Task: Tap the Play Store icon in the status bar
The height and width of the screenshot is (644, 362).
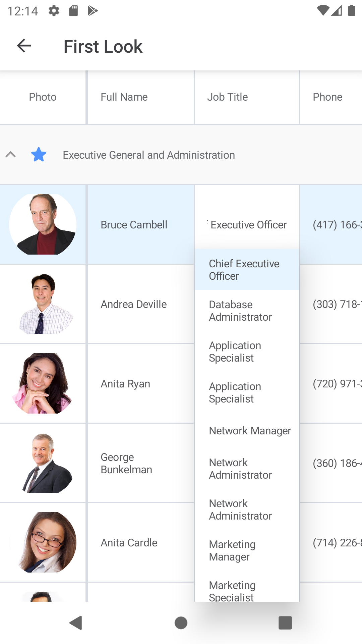Action: pos(93,11)
